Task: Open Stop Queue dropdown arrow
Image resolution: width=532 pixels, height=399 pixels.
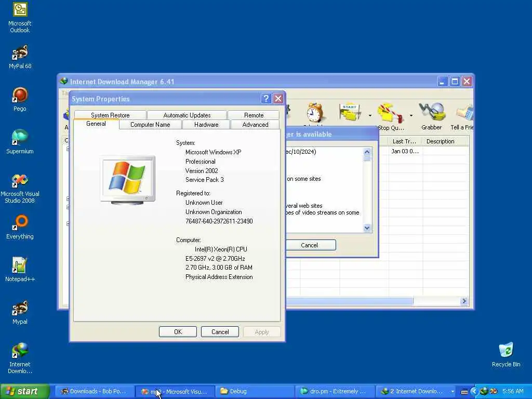Action: tap(411, 115)
